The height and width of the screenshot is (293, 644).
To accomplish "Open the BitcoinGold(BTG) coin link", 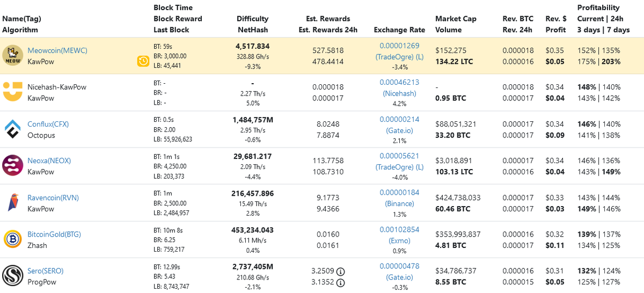I will pos(54,234).
